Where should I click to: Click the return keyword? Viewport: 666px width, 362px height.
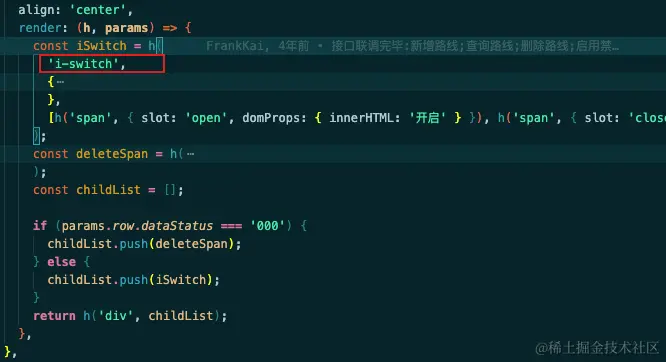pyautogui.click(x=54, y=316)
